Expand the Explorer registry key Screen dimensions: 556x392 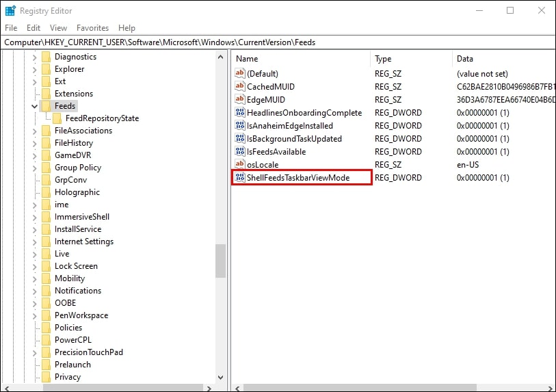coord(34,69)
